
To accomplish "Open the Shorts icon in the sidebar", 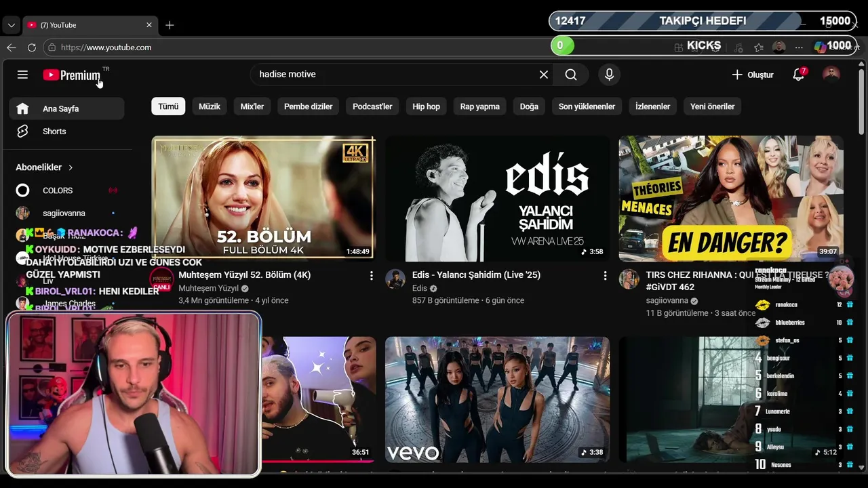I will click(22, 131).
